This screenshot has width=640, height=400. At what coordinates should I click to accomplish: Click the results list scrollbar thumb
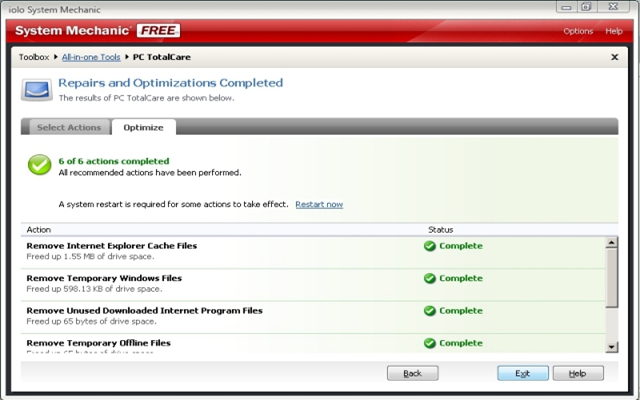pos(611,278)
